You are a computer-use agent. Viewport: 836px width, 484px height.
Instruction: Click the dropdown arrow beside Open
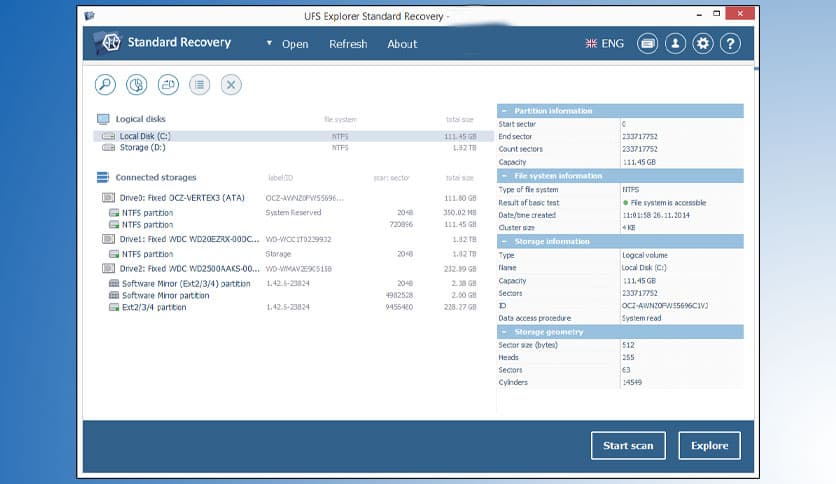click(x=269, y=43)
